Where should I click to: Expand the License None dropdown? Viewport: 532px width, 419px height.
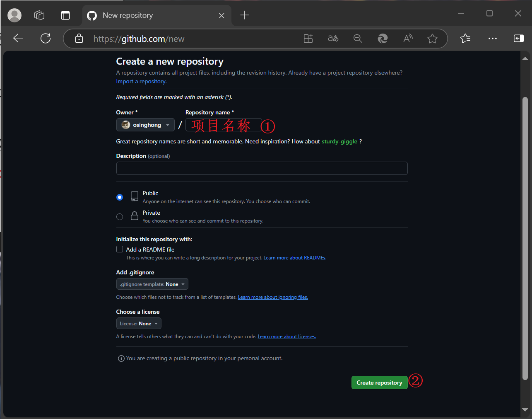[x=139, y=324]
